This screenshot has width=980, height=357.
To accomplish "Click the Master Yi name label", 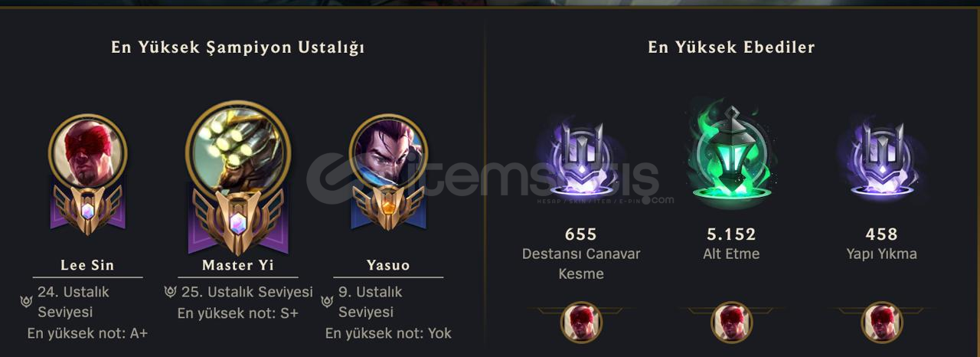I will [238, 265].
